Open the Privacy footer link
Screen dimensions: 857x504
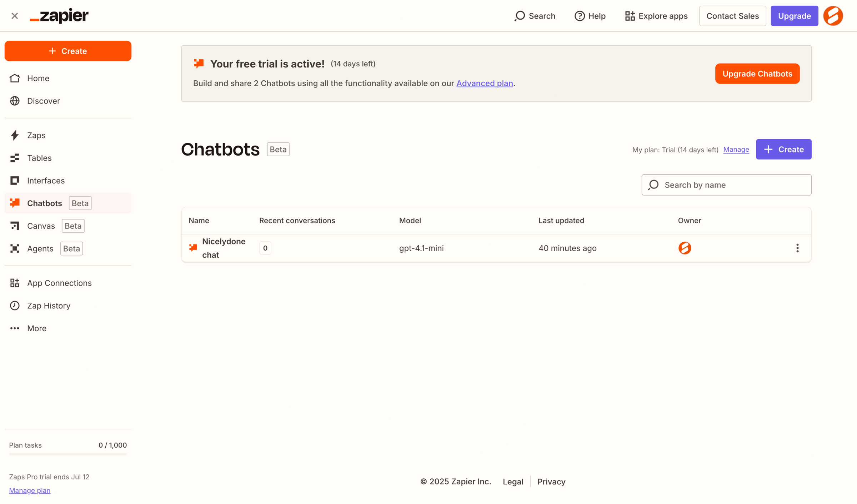tap(551, 482)
